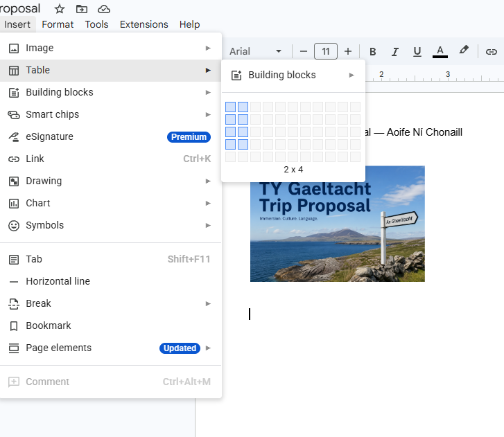Screen dimensions: 504x437
Task: Click the Tab icon in Insert menu
Action: pyautogui.click(x=13, y=260)
